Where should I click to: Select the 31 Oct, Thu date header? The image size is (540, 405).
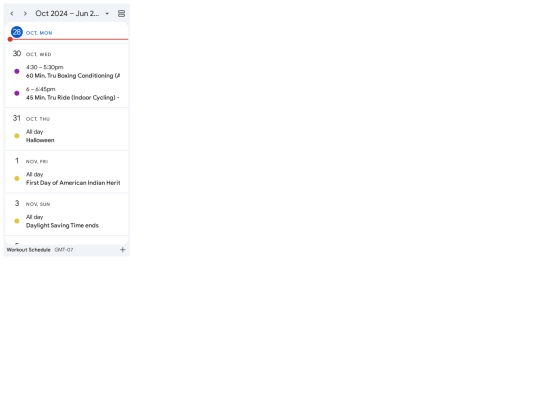tap(31, 118)
